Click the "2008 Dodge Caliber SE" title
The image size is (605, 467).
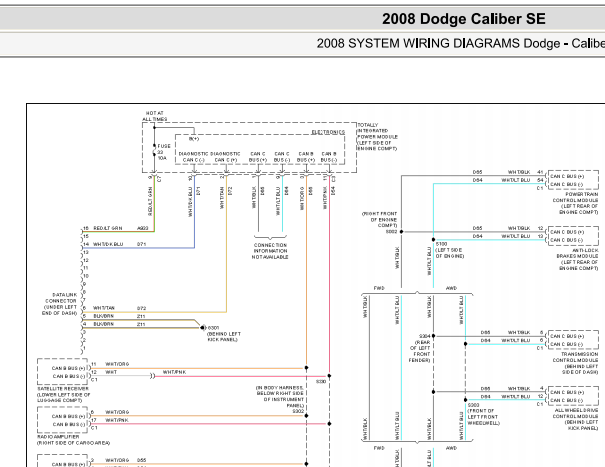[464, 19]
